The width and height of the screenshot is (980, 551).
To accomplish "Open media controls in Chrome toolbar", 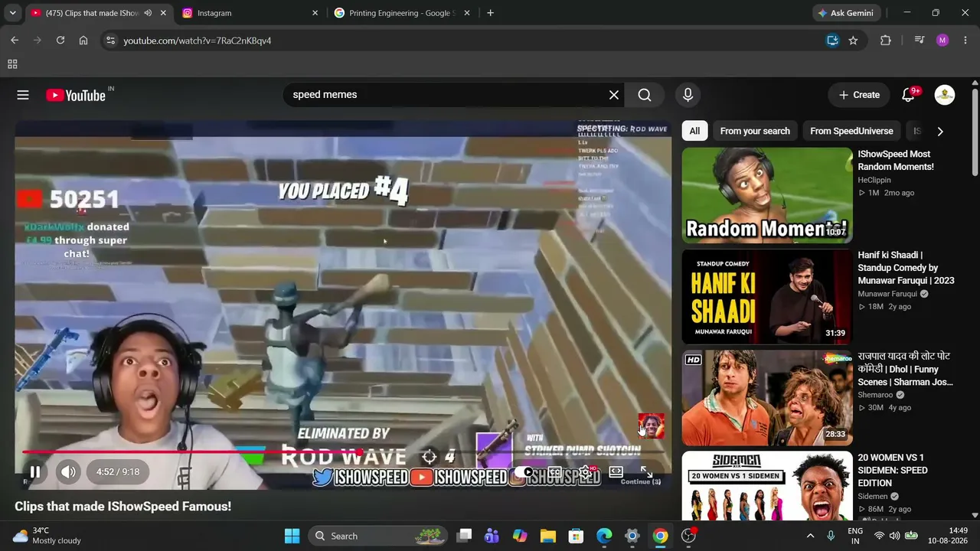I will coord(920,41).
